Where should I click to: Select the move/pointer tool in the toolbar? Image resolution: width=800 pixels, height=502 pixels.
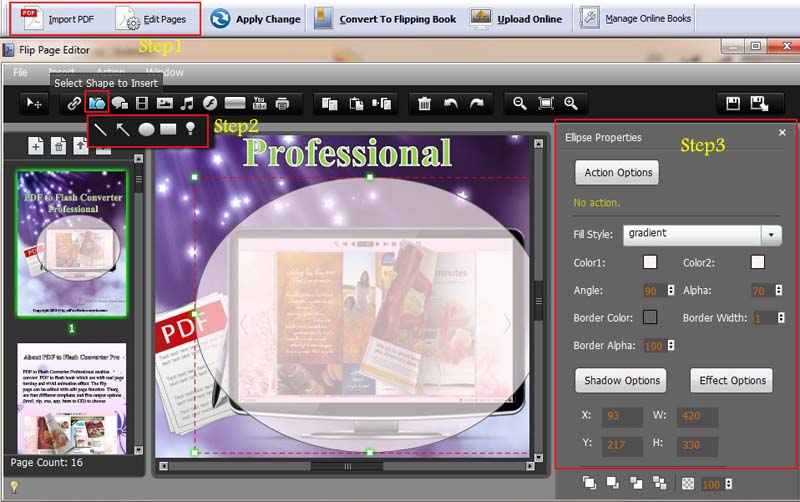[x=34, y=104]
